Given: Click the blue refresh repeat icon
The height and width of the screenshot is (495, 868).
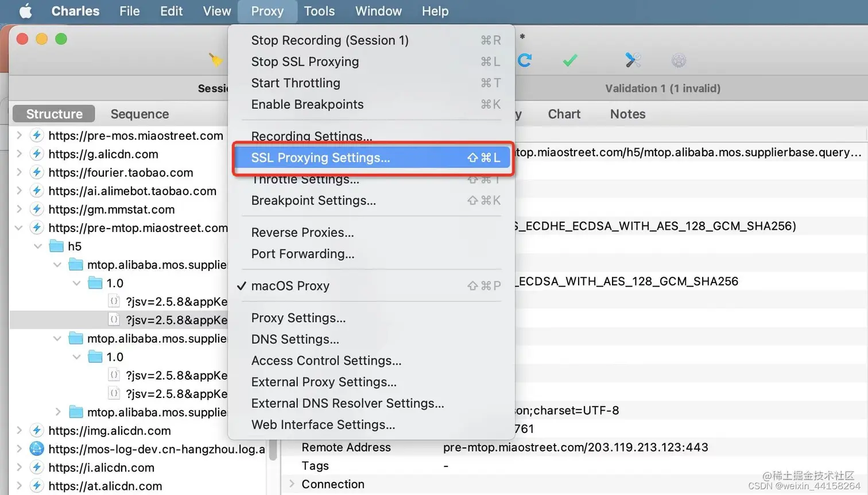Looking at the screenshot, I should coord(524,60).
